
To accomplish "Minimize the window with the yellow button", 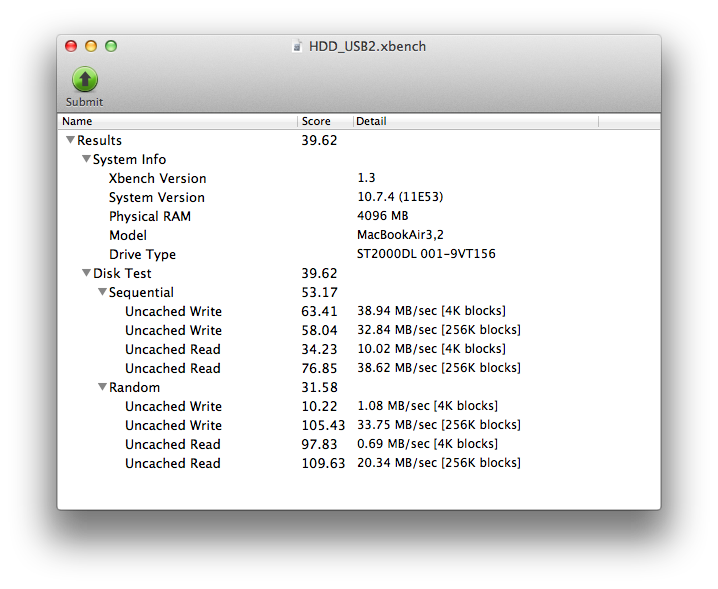I will (91, 46).
